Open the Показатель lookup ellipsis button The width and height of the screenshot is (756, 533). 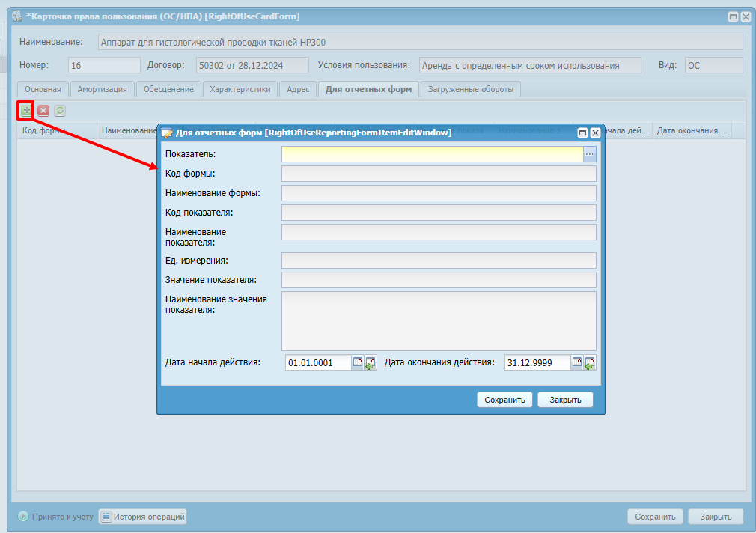click(590, 154)
